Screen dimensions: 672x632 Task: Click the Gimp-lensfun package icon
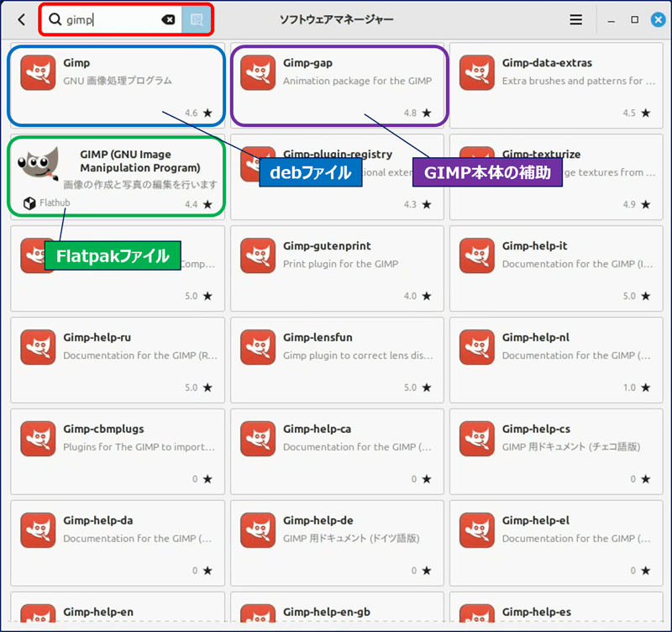[258, 347]
